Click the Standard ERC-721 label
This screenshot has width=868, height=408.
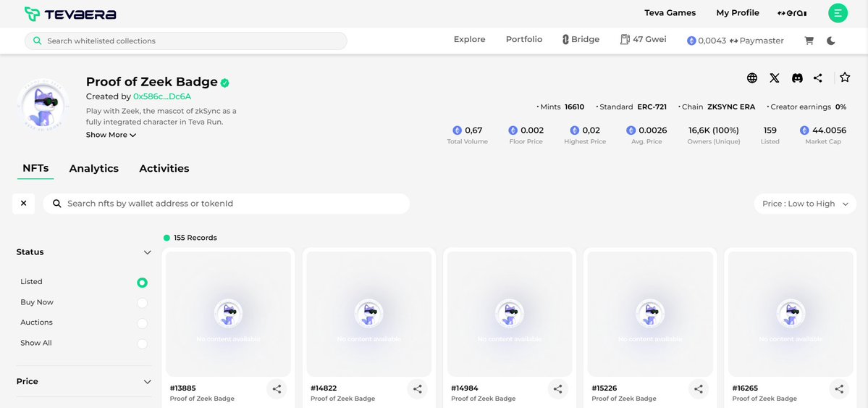(631, 107)
